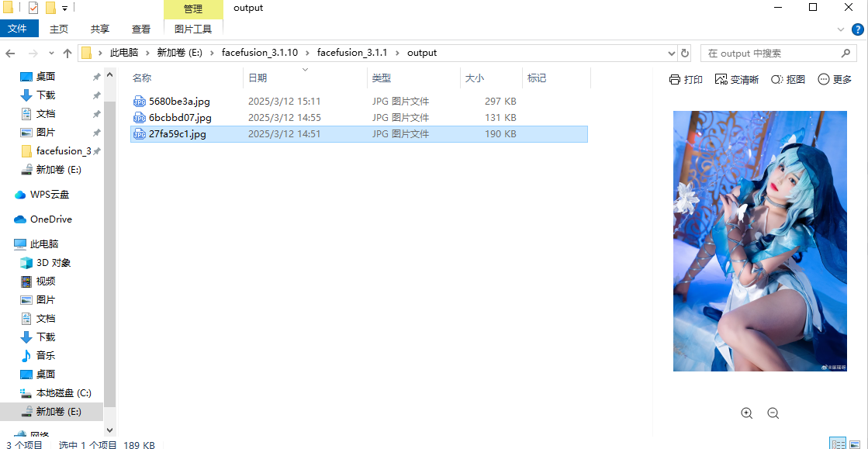Screen dimensions: 868x449
Task: Open the 图片工具 ribbon tab
Action: click(x=194, y=29)
